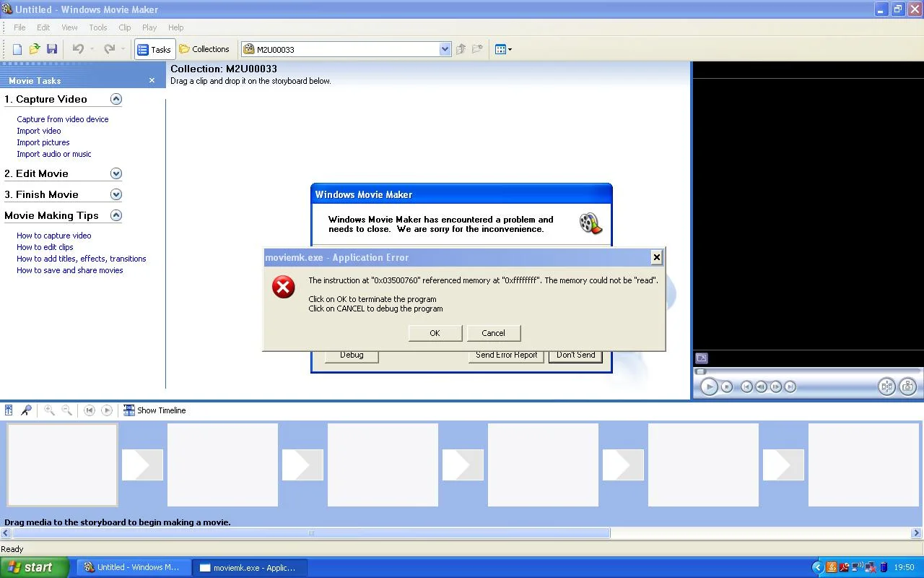The image size is (924, 578).
Task: Click the Play button in preview monitor
Action: tap(709, 387)
